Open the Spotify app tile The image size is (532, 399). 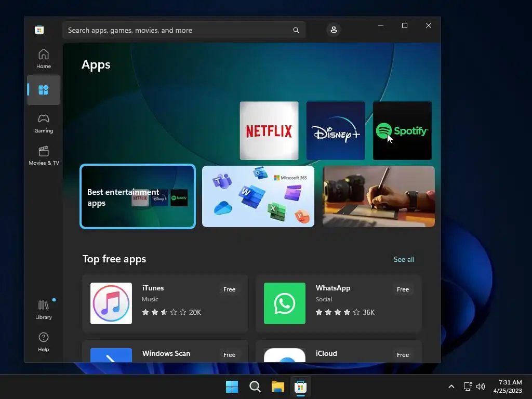(x=402, y=130)
